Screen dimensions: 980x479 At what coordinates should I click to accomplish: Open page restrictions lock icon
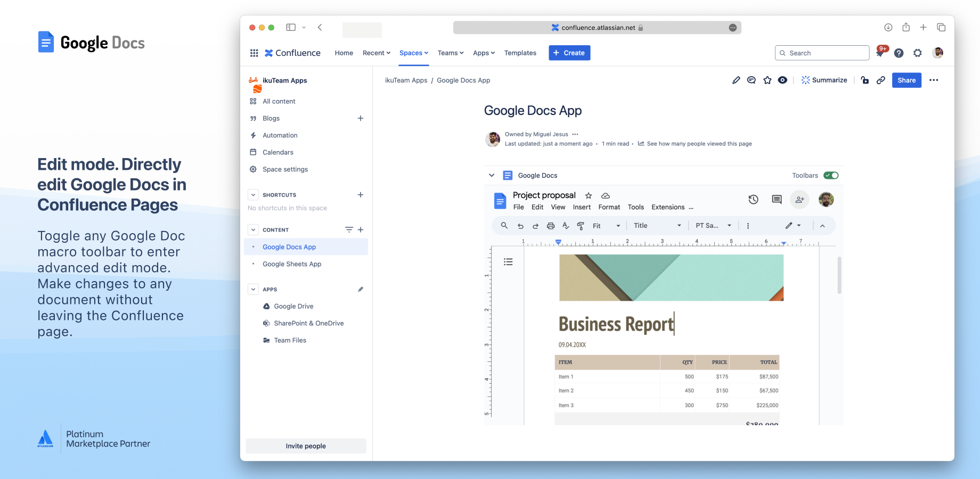click(x=865, y=80)
